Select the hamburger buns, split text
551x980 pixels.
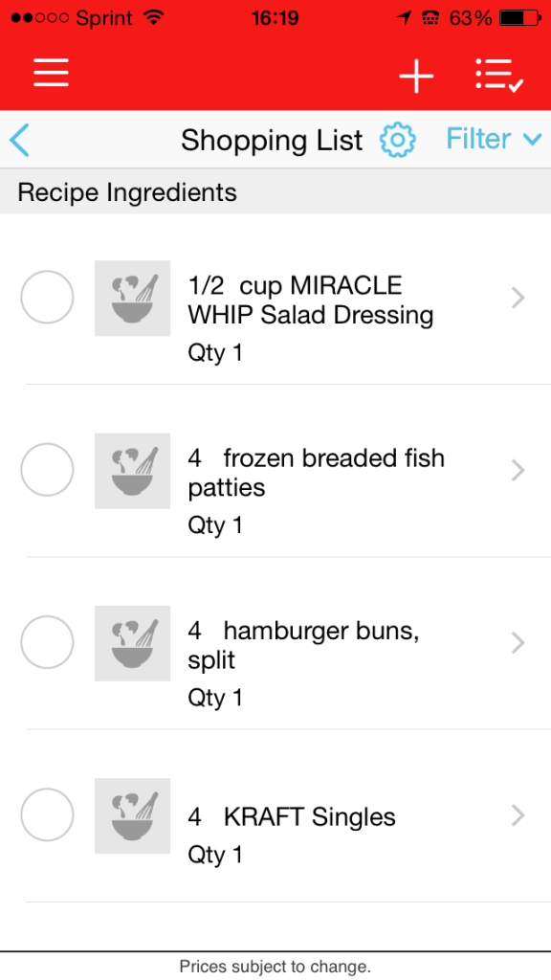(303, 646)
